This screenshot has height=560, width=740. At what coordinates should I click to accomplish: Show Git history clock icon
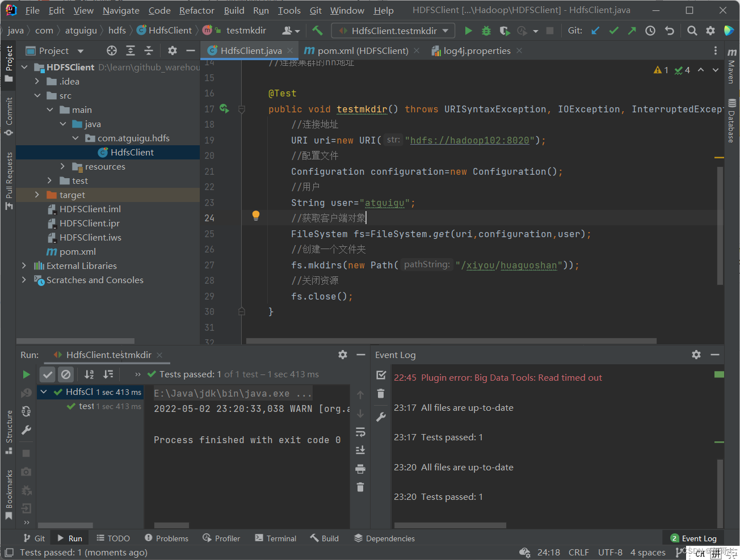click(650, 31)
